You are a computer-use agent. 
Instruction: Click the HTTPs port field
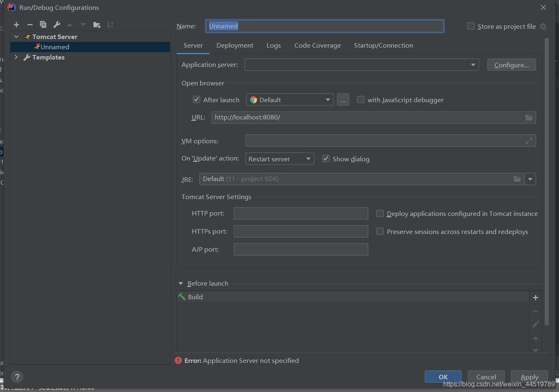pyautogui.click(x=301, y=232)
